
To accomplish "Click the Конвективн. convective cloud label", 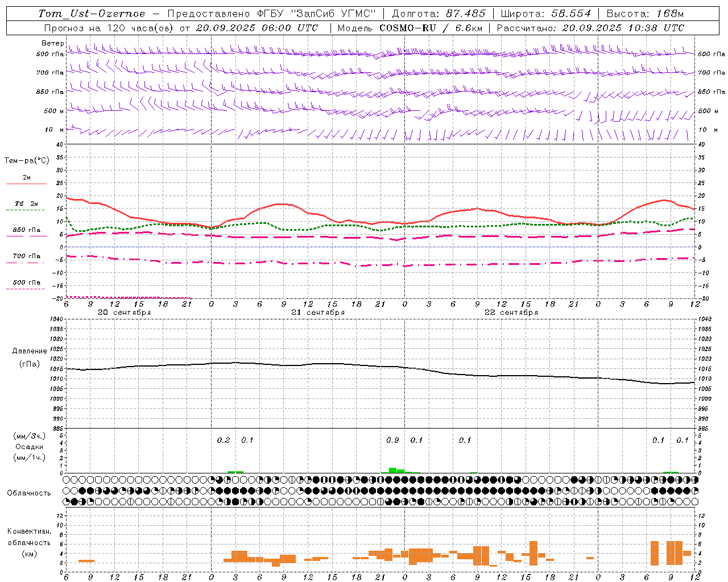I will 30,531.
